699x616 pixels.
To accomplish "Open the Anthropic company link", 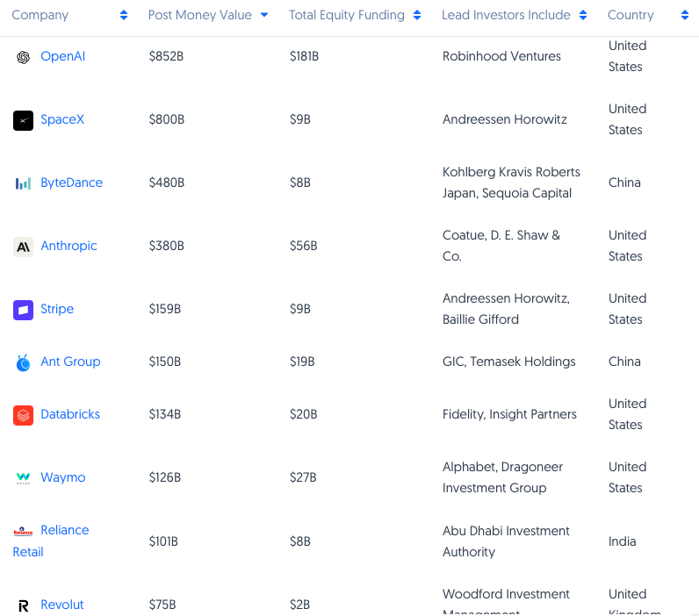I will (x=68, y=247).
